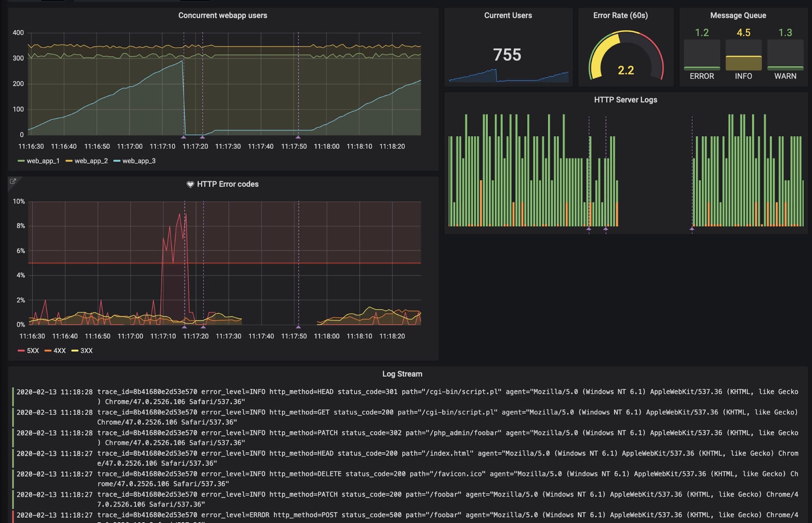Click the external link icon on HTTP Error codes panel

[13, 181]
